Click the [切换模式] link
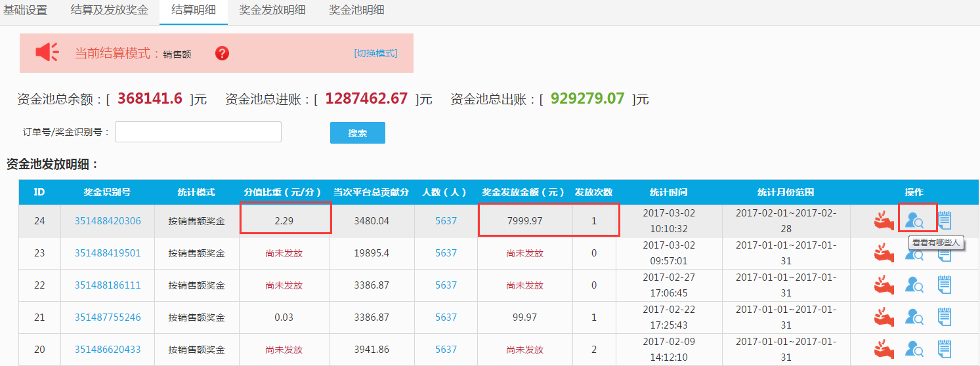Image resolution: width=980 pixels, height=366 pixels. click(x=375, y=53)
